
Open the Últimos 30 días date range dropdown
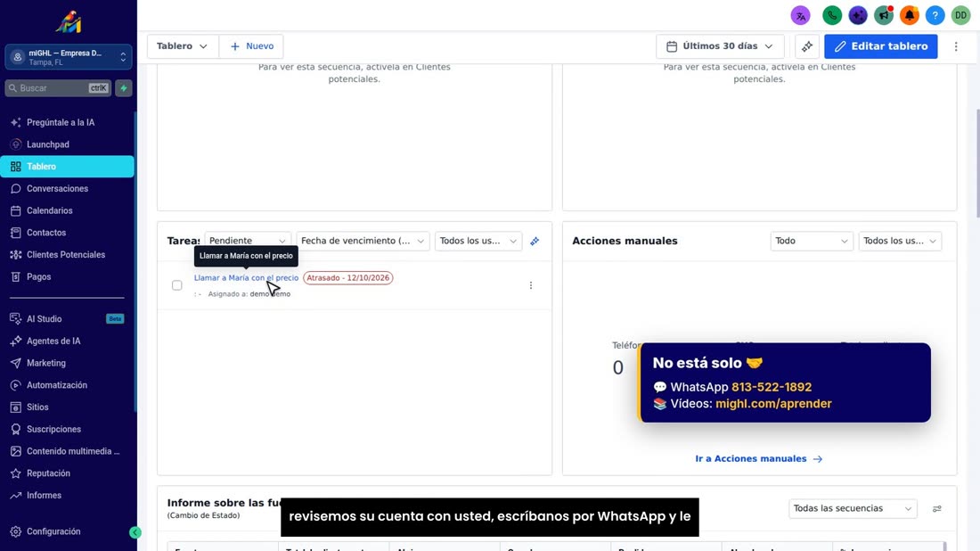coord(720,46)
